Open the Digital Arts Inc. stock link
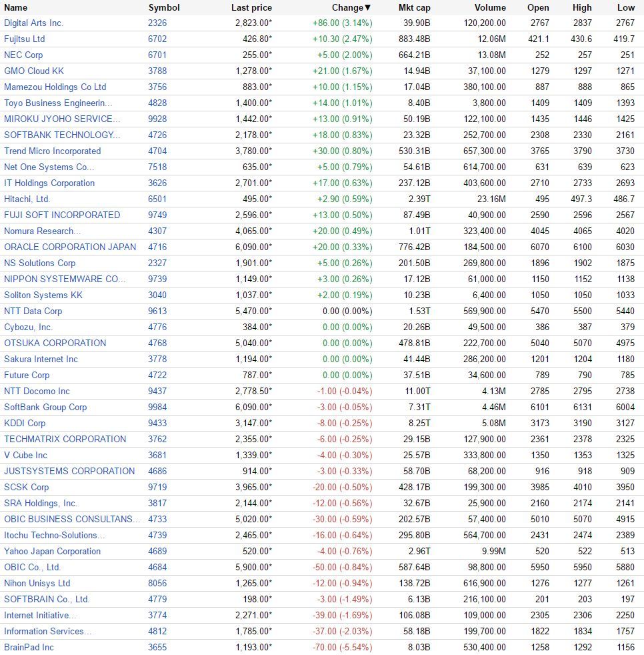 [x=34, y=23]
